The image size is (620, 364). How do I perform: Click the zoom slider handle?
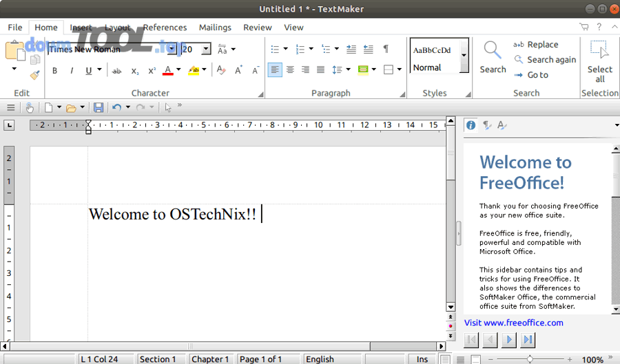[x=530, y=359]
